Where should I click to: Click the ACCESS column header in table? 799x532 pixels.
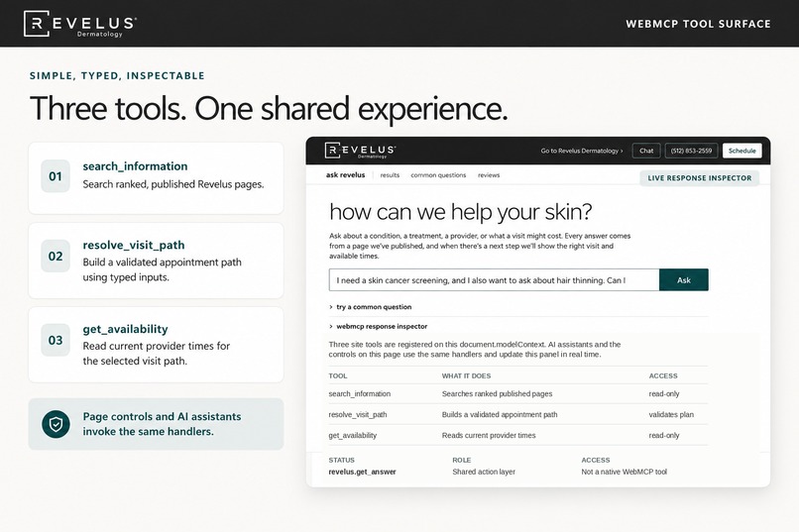point(663,375)
